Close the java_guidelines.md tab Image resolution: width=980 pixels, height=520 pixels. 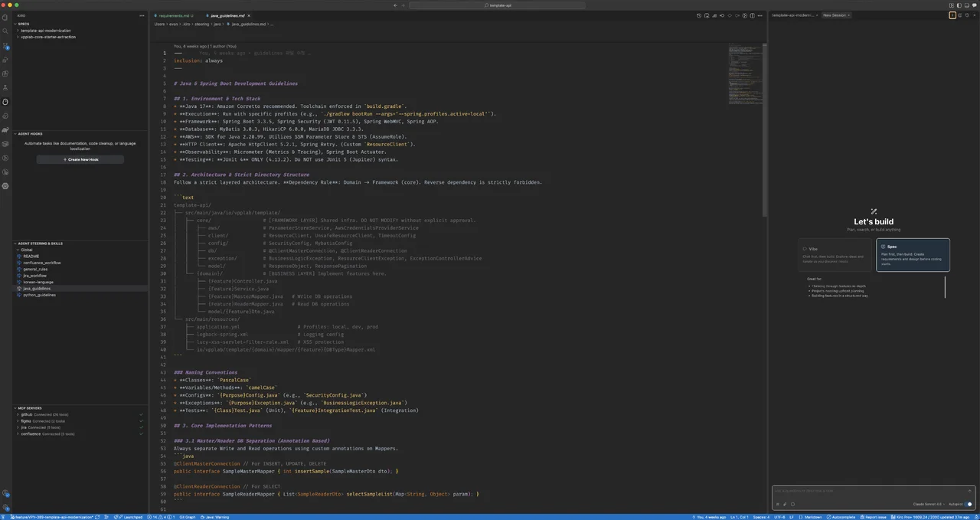coord(249,15)
